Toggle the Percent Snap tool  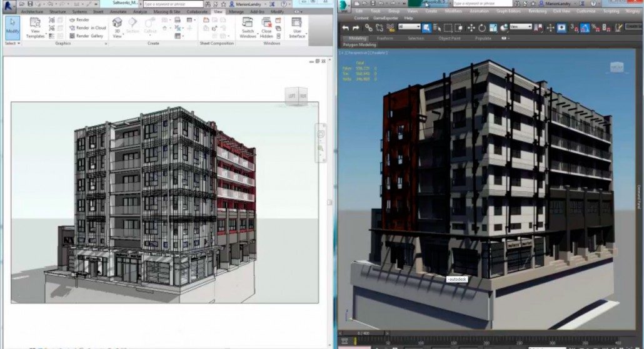click(x=595, y=28)
